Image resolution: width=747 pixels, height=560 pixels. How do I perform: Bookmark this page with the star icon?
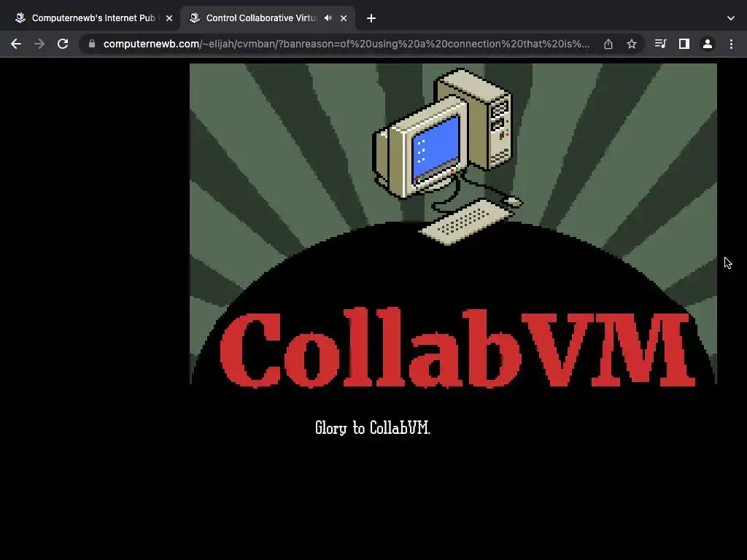[632, 44]
